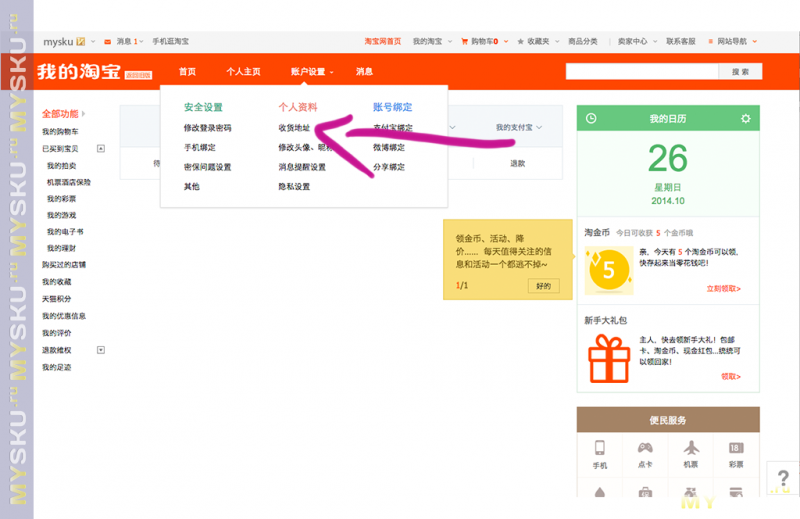Image resolution: width=800 pixels, height=519 pixels.
Task: Open the 淘宝网首页 link
Action: (x=383, y=41)
